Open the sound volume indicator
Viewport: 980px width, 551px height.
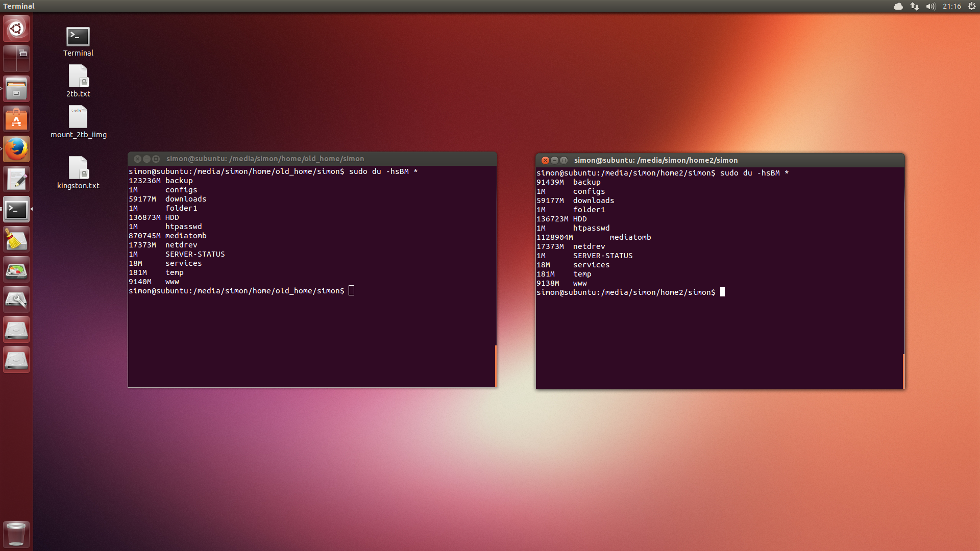[x=931, y=6]
